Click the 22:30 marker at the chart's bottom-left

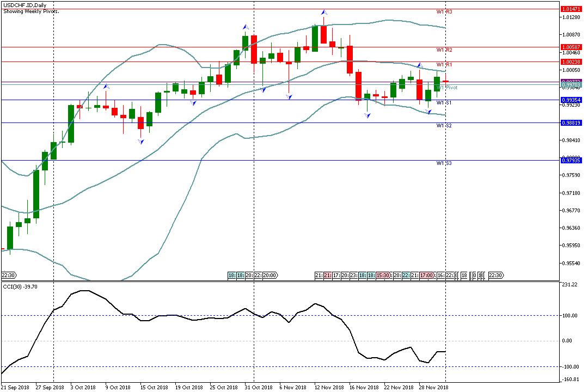(x=9, y=275)
